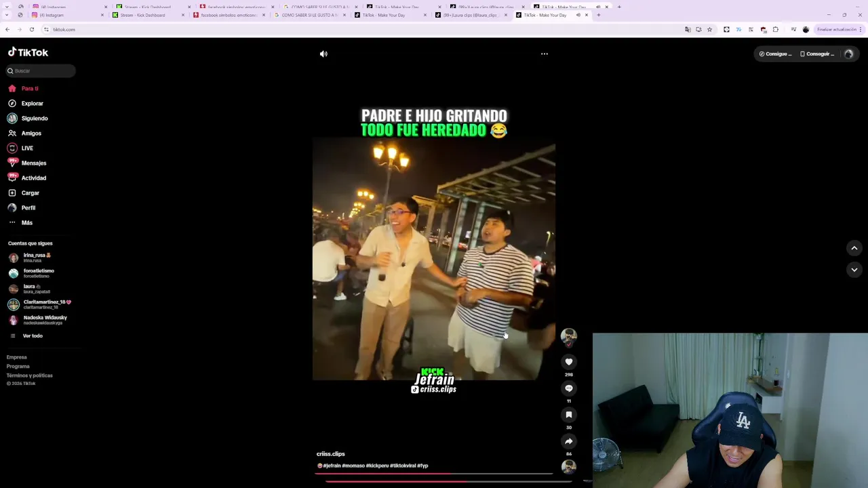The height and width of the screenshot is (488, 868).
Task: Open the sound disc avatar
Action: click(569, 466)
